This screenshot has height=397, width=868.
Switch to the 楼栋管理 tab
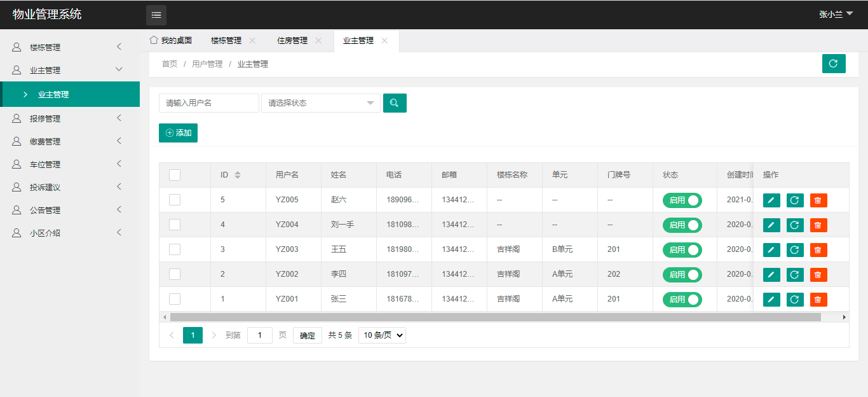coord(226,41)
